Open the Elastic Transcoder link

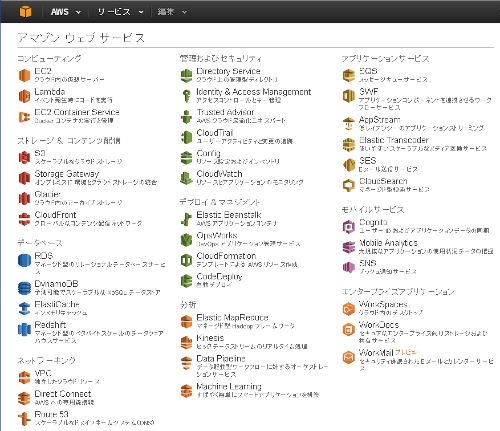click(x=394, y=140)
